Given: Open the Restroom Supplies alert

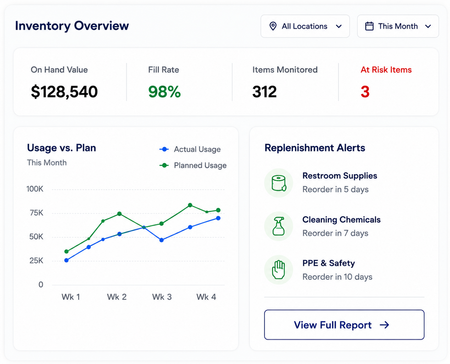Looking at the screenshot, I should coord(340,183).
